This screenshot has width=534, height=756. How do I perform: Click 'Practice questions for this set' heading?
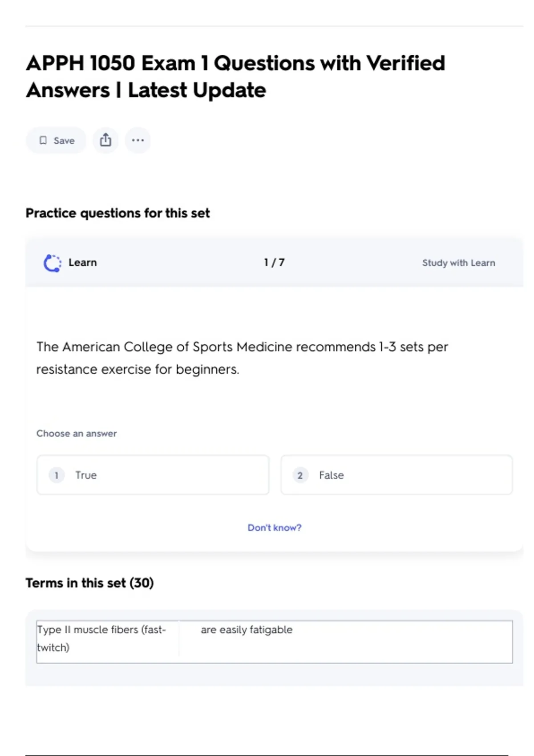pyautogui.click(x=117, y=213)
